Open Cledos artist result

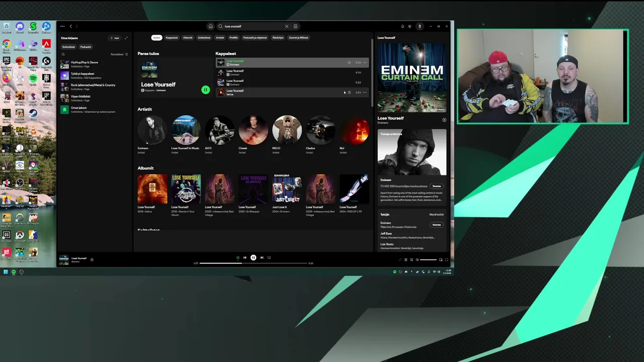(320, 134)
